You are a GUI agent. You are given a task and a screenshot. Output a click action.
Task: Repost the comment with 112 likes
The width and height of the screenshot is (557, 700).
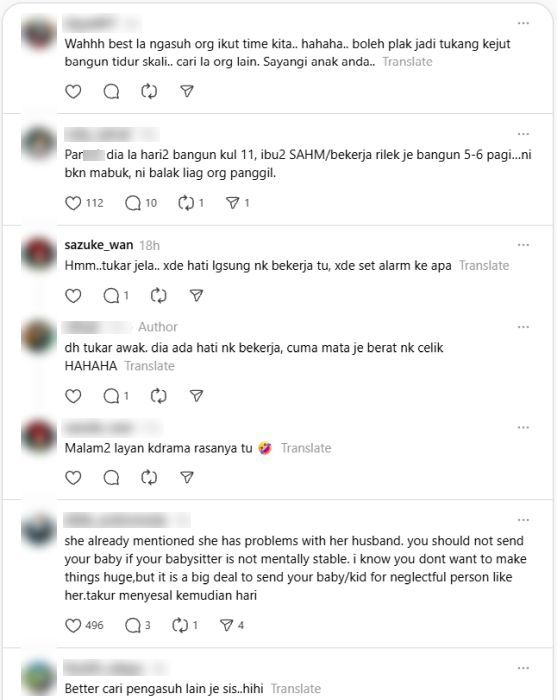(x=191, y=203)
